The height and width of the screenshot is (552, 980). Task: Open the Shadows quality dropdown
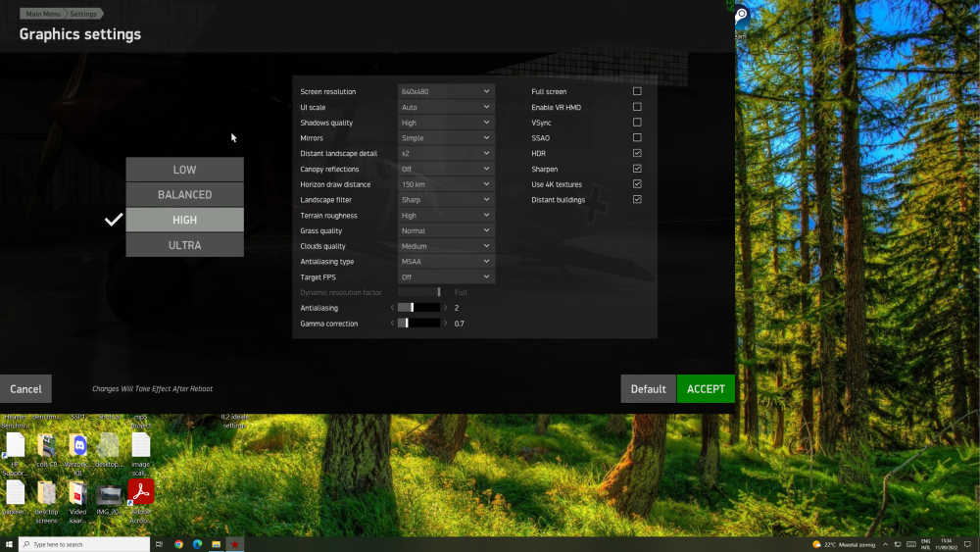click(x=446, y=123)
